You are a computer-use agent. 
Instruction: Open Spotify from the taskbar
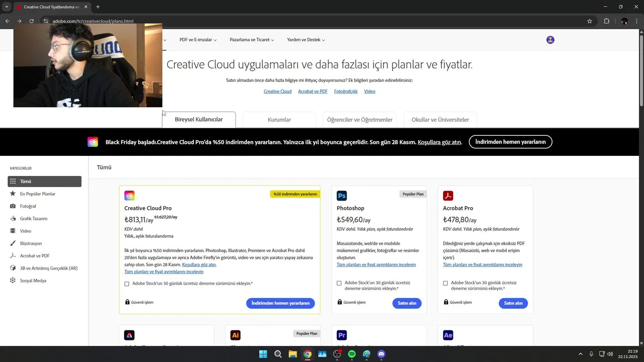352,354
